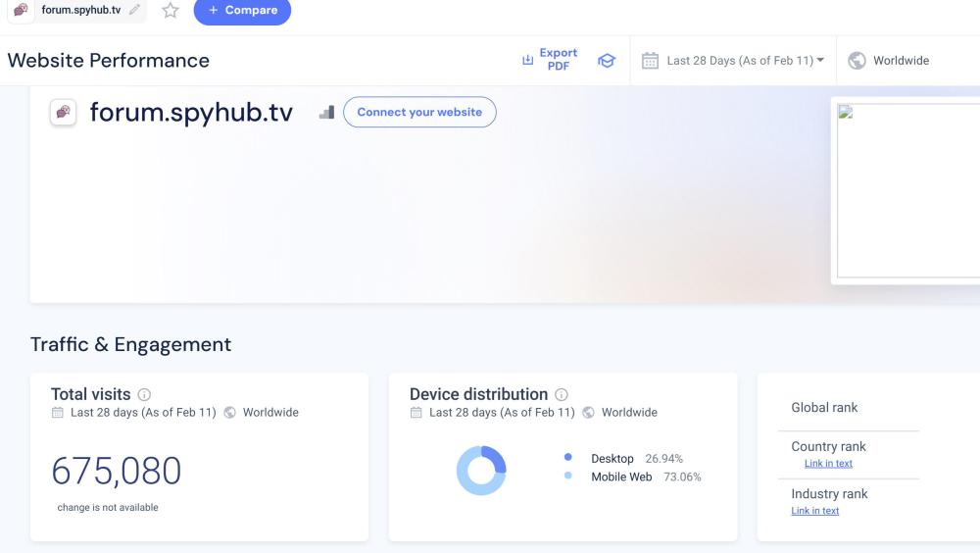Click the Total visits info icon
Screen dimensions: 980x553
(144, 394)
